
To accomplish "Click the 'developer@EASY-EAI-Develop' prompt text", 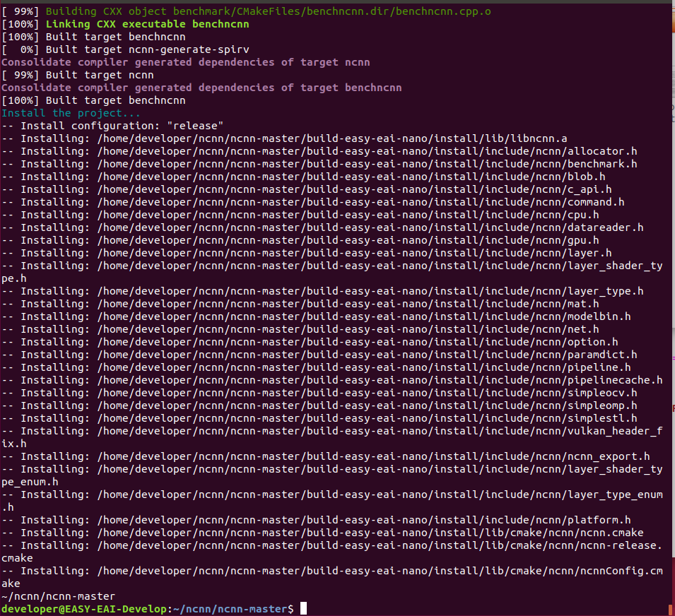I will pos(83,609).
